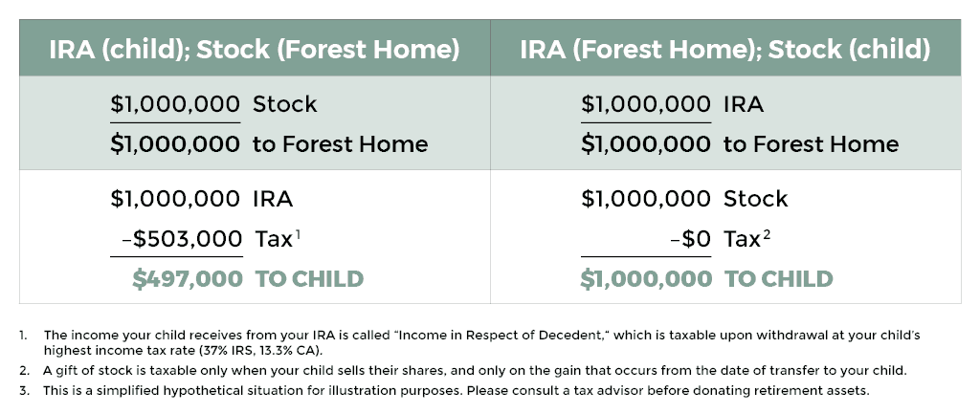Screen dimensions: 980x413
Task: Click "to Forest Home" text in left column
Action: point(340,144)
